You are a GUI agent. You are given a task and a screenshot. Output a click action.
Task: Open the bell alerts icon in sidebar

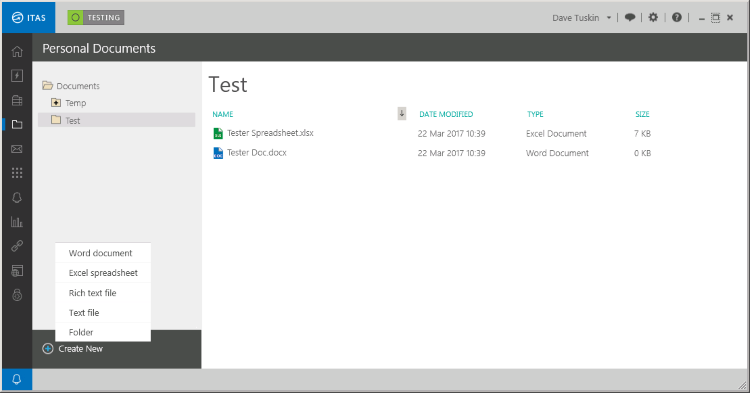17,197
